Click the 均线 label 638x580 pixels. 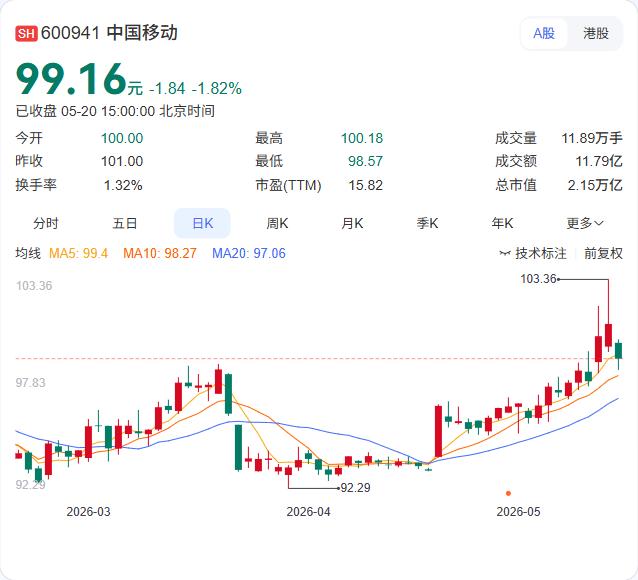[x=28, y=254]
